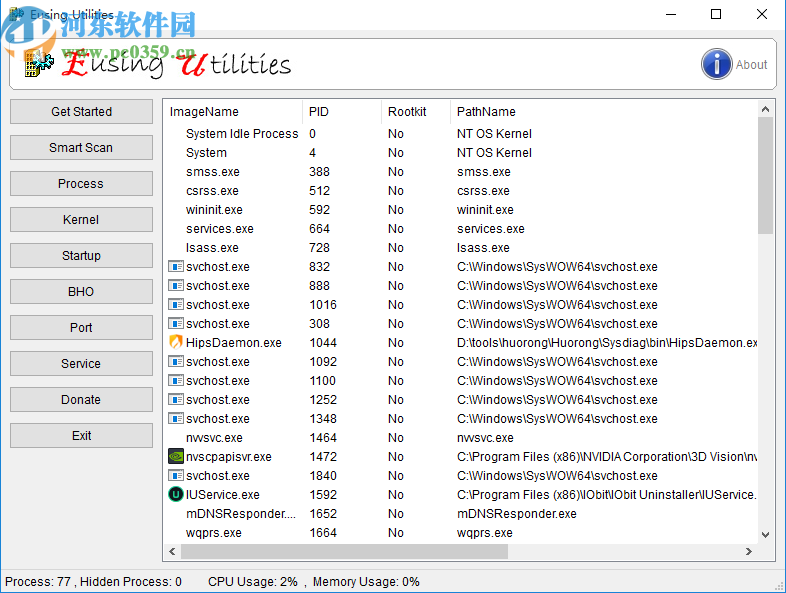Click icon of svchost.exe PID 1348
Image resolution: width=786 pixels, height=593 pixels.
click(x=175, y=419)
